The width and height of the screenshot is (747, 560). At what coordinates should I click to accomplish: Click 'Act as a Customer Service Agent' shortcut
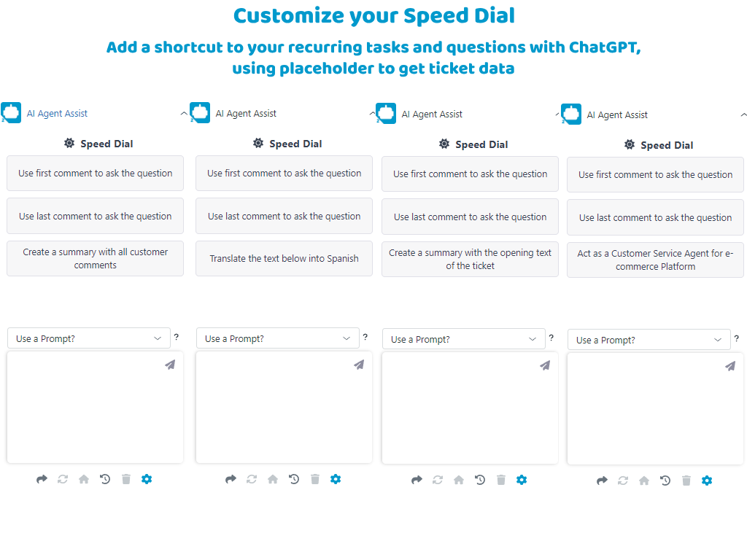pos(655,260)
